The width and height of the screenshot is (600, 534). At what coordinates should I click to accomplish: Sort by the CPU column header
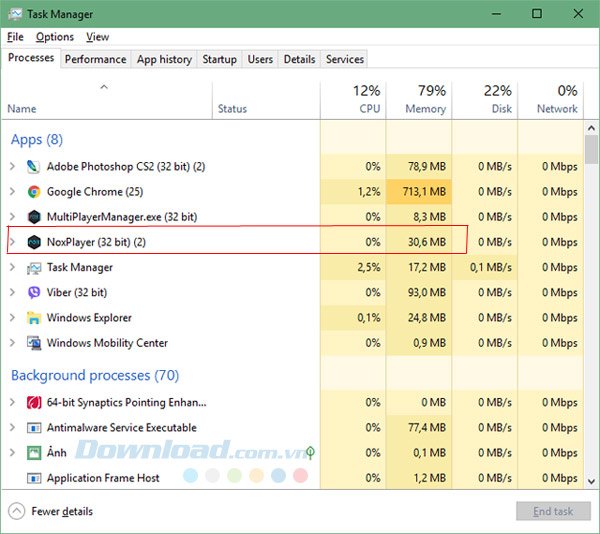pyautogui.click(x=353, y=100)
